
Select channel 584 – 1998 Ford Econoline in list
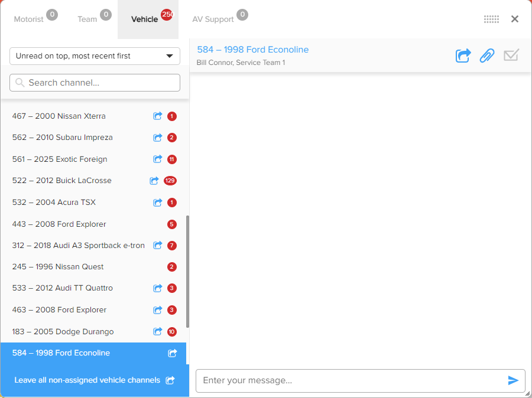pyautogui.click(x=93, y=353)
